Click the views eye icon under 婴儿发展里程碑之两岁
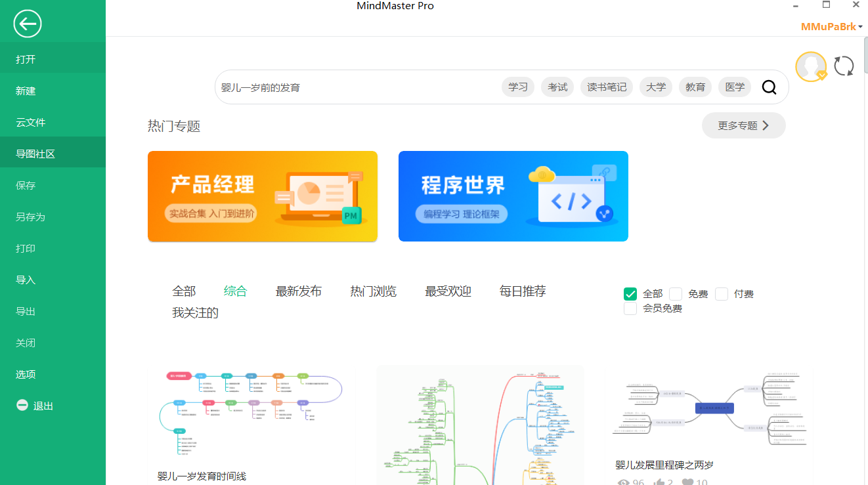868x485 pixels. coord(624,483)
